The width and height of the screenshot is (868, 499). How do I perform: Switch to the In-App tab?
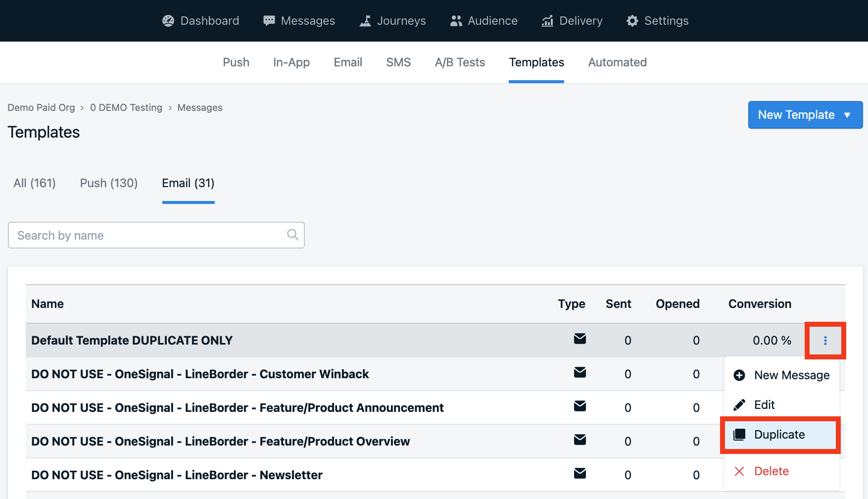click(x=291, y=62)
